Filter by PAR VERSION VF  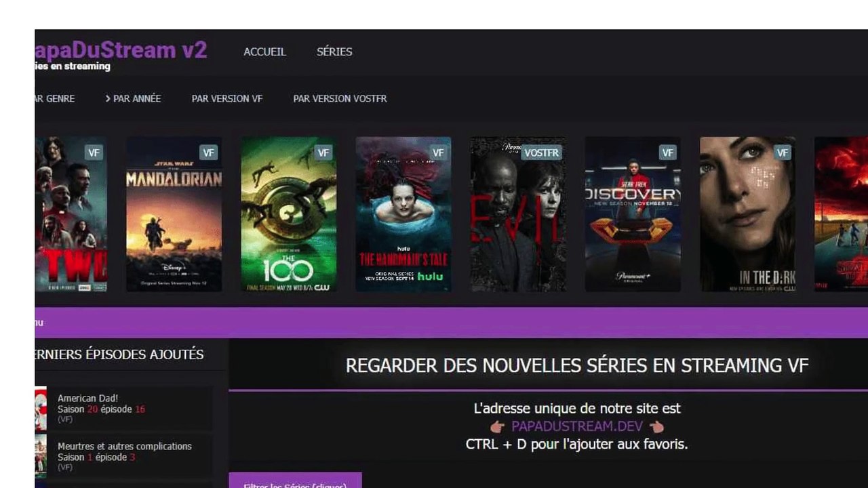(227, 98)
